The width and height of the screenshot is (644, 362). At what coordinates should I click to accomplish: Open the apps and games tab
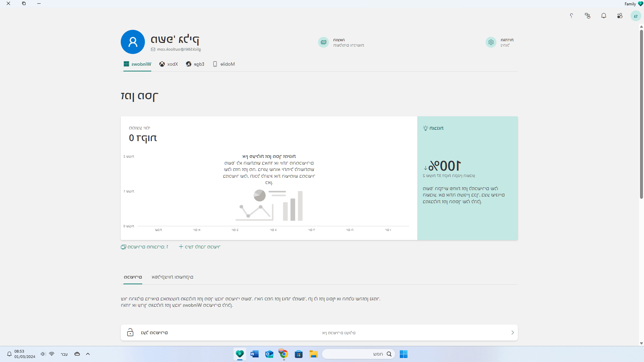coord(172,277)
